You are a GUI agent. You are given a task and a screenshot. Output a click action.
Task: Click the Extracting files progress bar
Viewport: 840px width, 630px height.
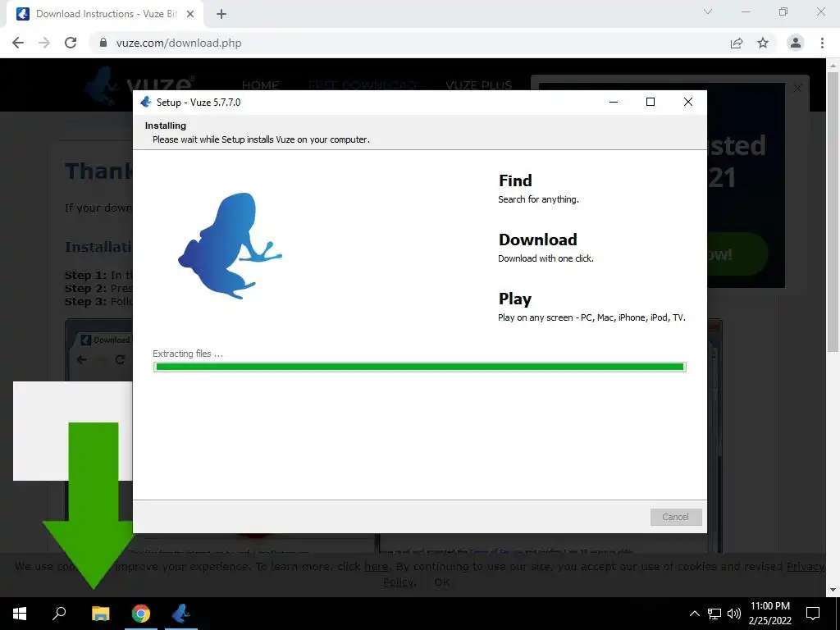tap(419, 367)
